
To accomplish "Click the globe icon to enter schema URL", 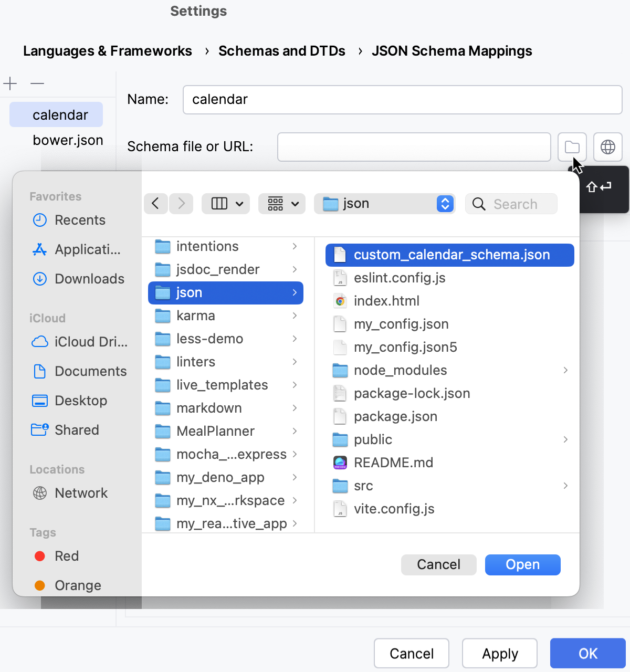I will [x=607, y=147].
